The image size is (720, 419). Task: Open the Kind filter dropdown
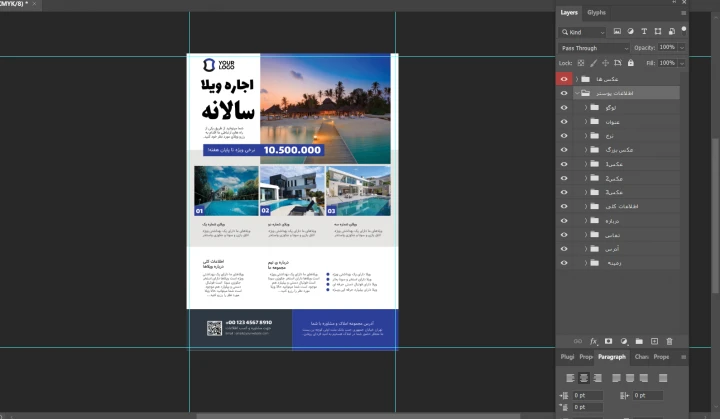coord(582,32)
